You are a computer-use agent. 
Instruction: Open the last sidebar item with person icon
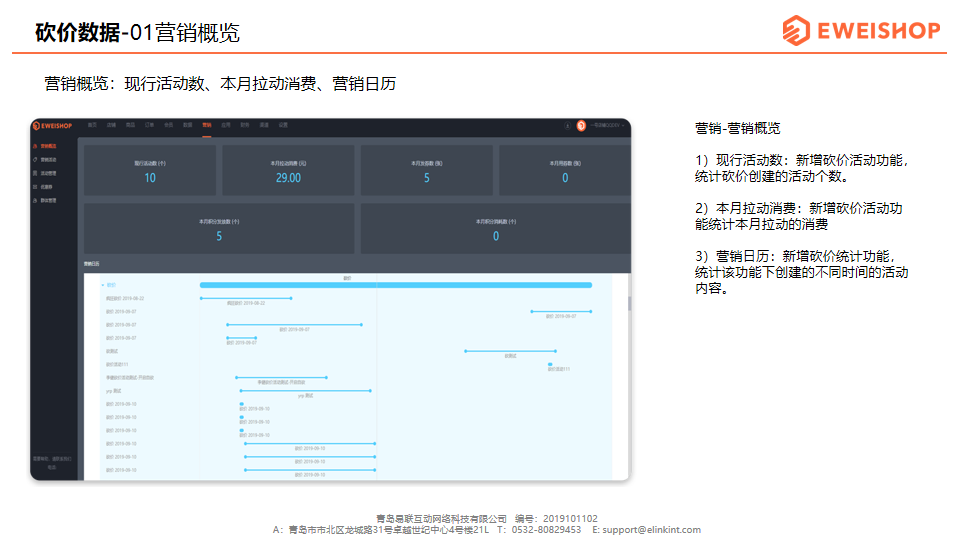pos(35,200)
